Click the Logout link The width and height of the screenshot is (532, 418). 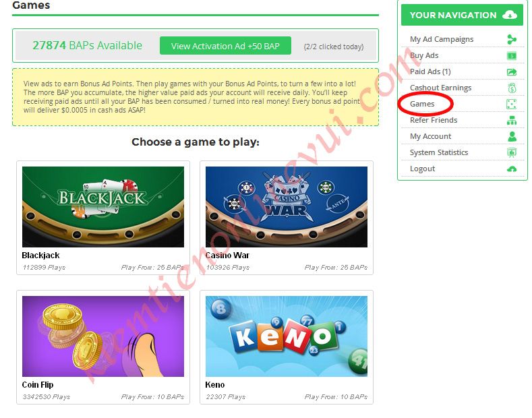422,169
